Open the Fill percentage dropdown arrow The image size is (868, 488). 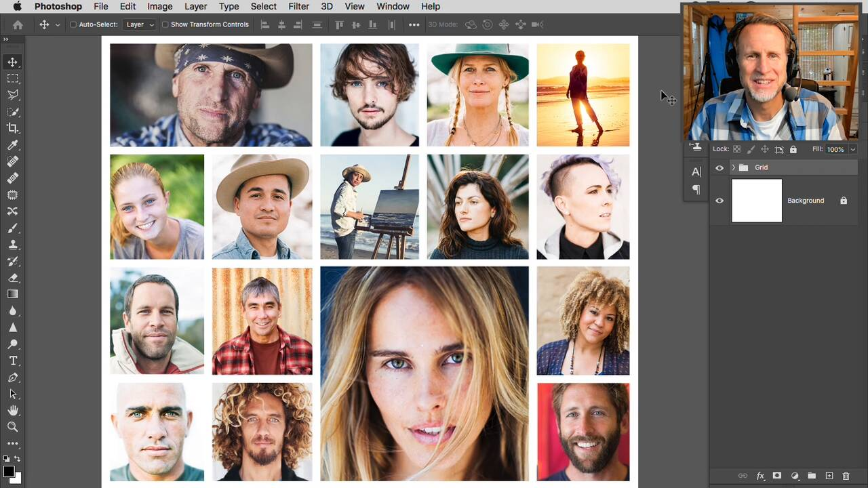(852, 149)
